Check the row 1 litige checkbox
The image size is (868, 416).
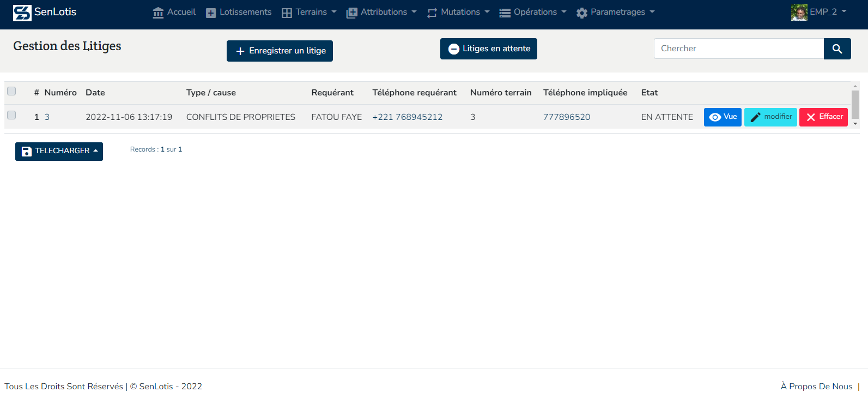pos(11,115)
